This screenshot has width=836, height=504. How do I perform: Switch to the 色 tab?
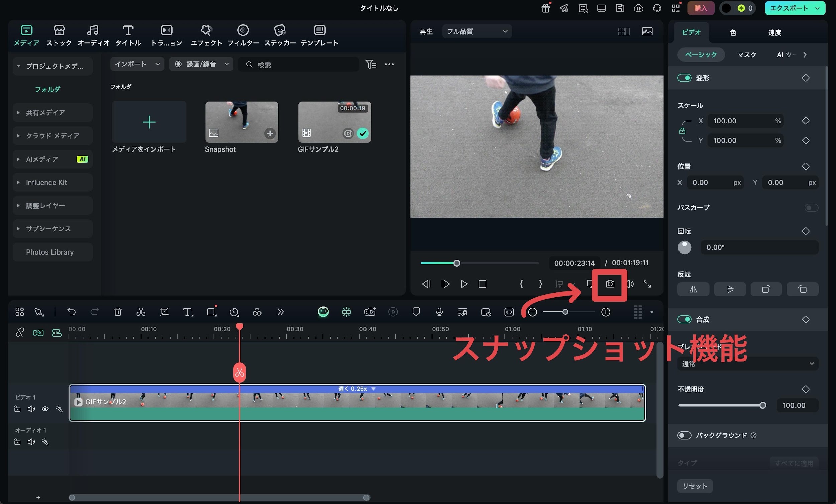pos(733,32)
